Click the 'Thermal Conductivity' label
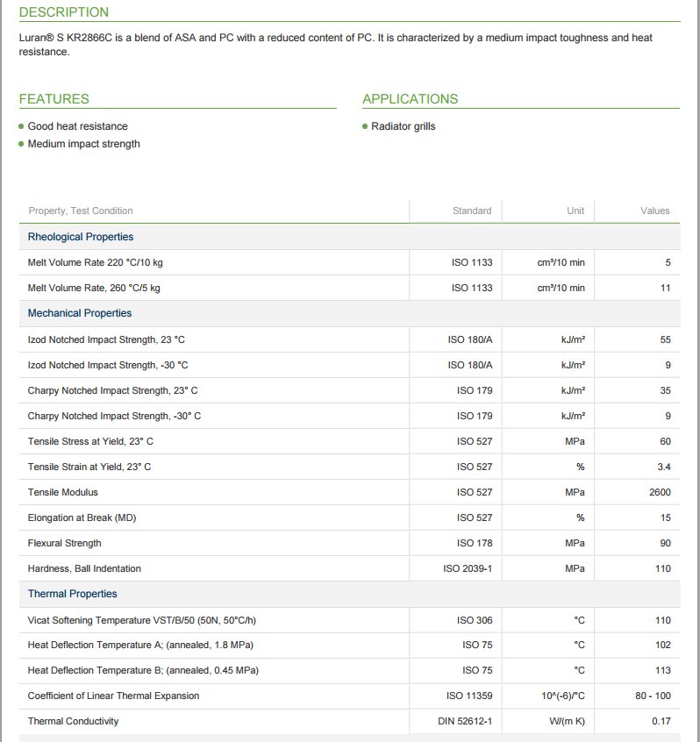700x742 pixels. click(73, 721)
